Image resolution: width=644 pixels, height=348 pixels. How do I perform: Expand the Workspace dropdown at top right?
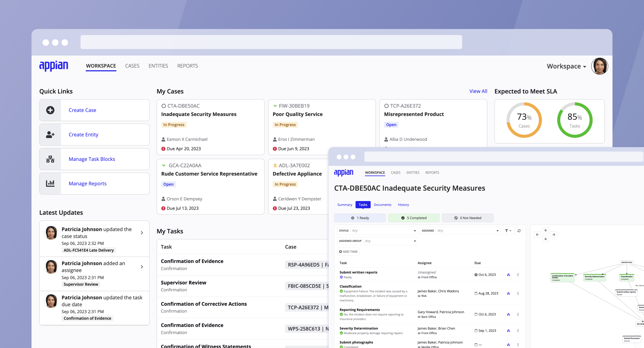point(566,66)
